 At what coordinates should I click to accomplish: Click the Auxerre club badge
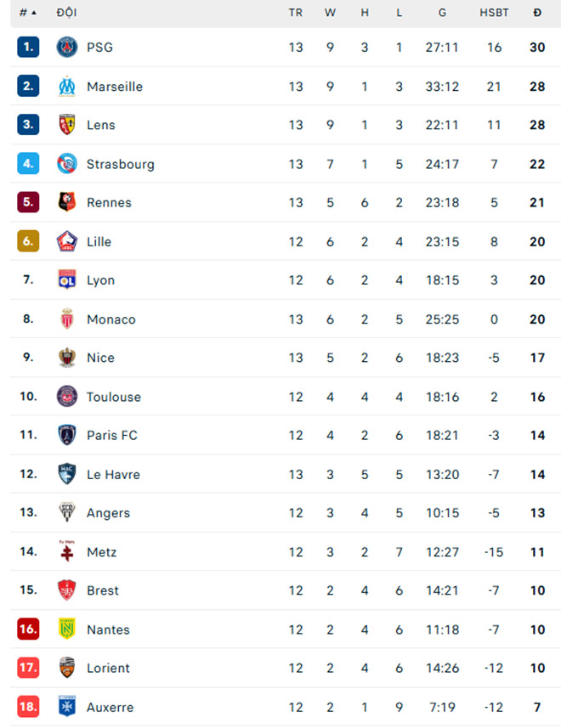coord(66,707)
